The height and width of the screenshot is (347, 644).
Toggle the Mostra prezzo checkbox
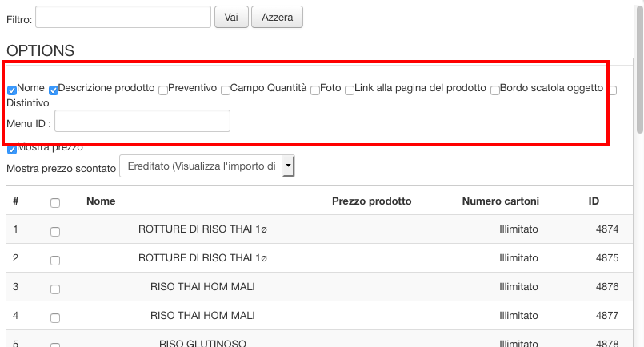pyautogui.click(x=12, y=149)
